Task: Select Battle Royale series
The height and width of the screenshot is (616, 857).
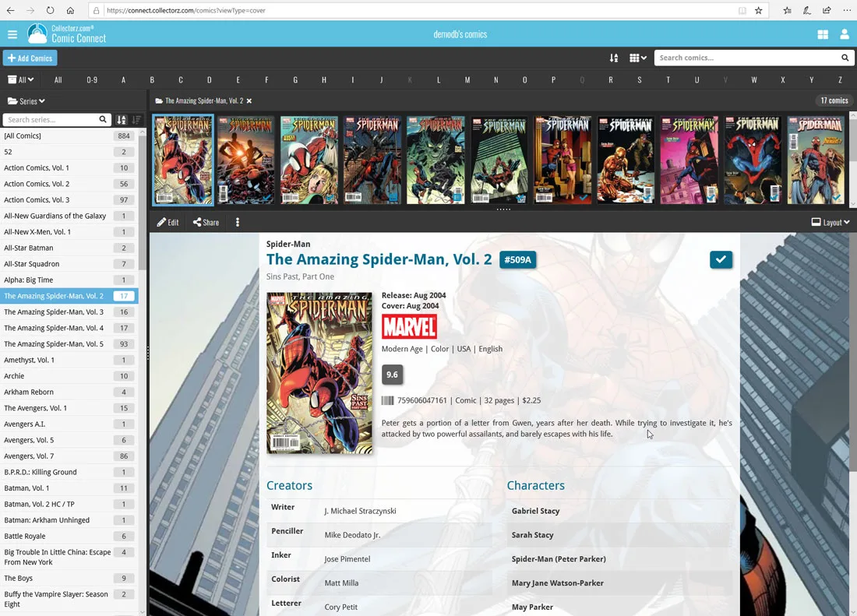Action: (x=69, y=537)
